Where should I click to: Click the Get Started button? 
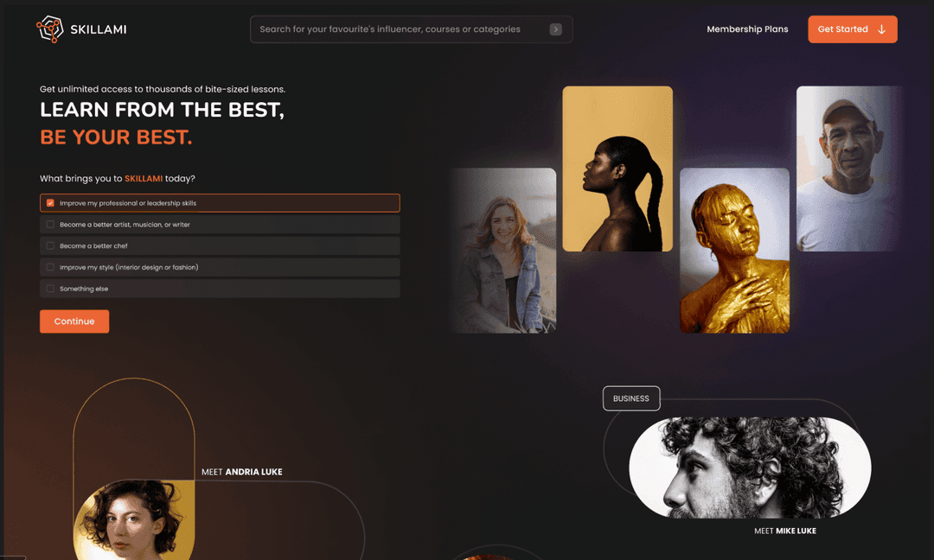[x=853, y=29]
